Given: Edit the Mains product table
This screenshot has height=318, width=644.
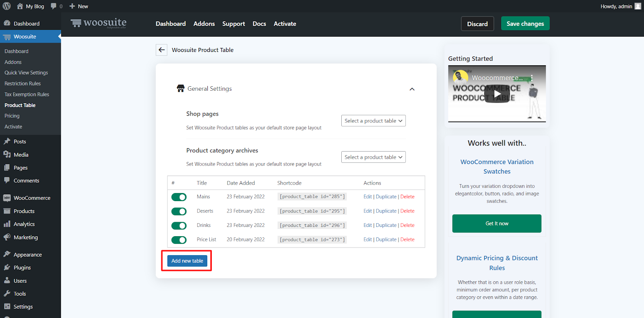Looking at the screenshot, I should click(x=367, y=197).
